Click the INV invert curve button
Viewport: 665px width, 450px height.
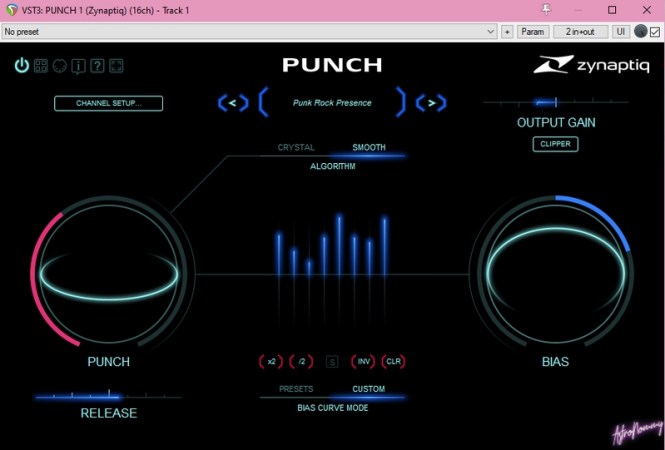pyautogui.click(x=363, y=361)
